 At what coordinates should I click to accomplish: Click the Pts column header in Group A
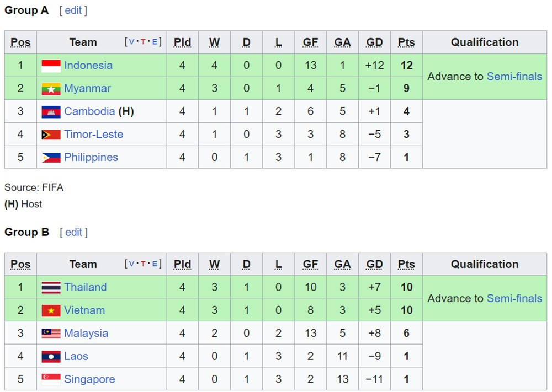(x=406, y=42)
